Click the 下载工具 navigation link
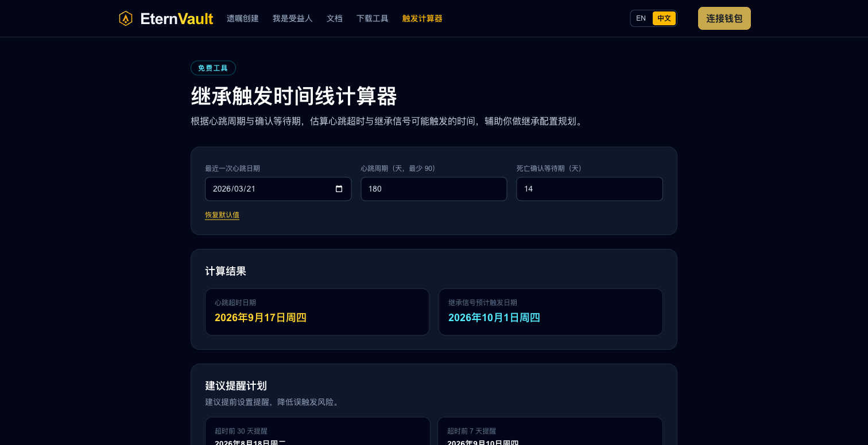Image resolution: width=868 pixels, height=445 pixels. click(372, 18)
